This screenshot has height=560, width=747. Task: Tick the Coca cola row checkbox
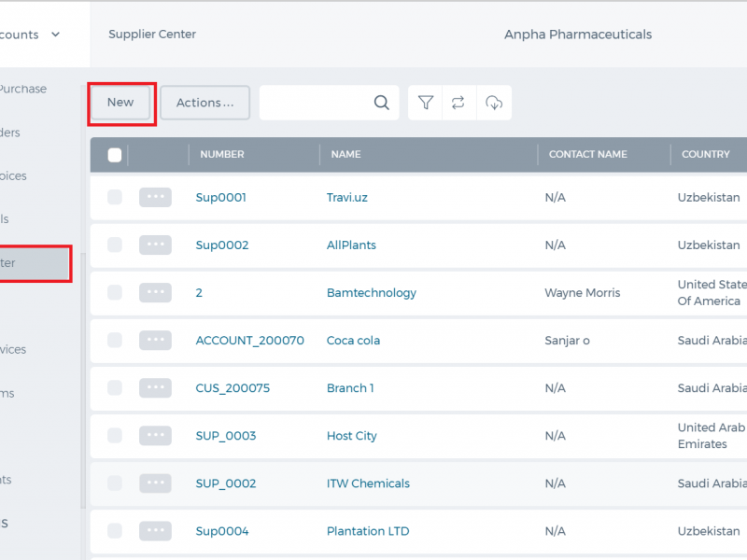tap(115, 340)
